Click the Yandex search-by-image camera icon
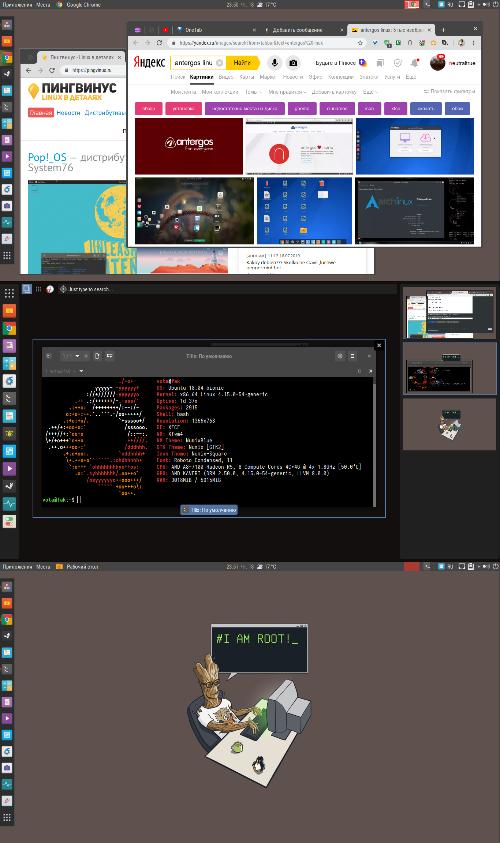Image resolution: width=500 pixels, height=843 pixels. [293, 63]
